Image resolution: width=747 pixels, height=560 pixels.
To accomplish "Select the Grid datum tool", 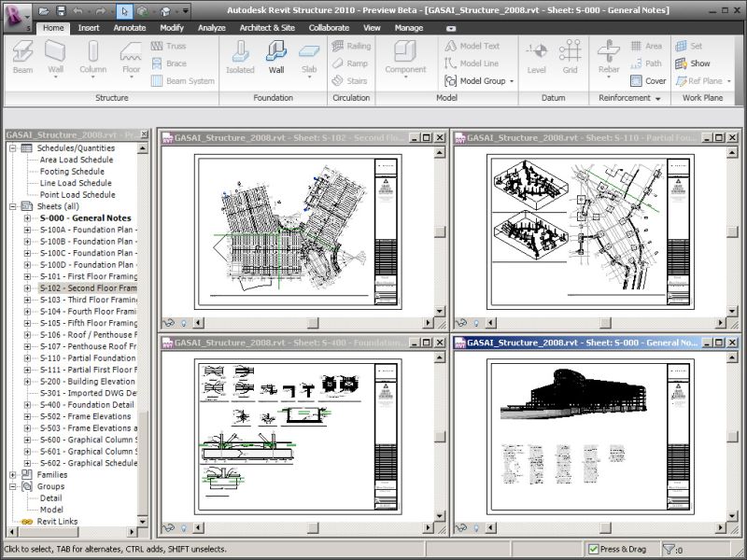I will 570,57.
